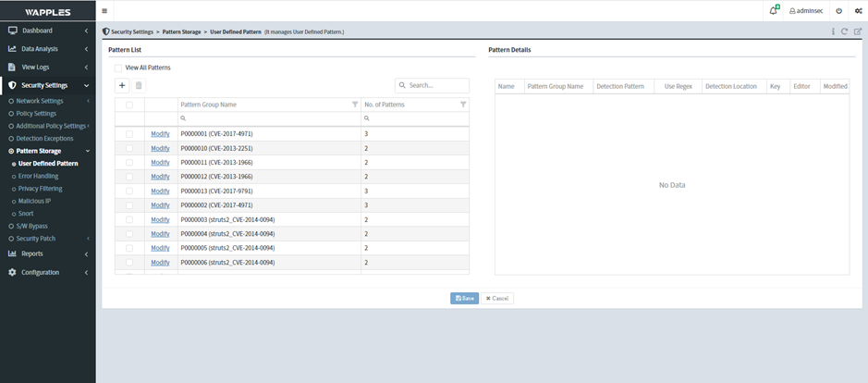
Task: Expand the Data Analysis sidebar section
Action: (x=48, y=48)
